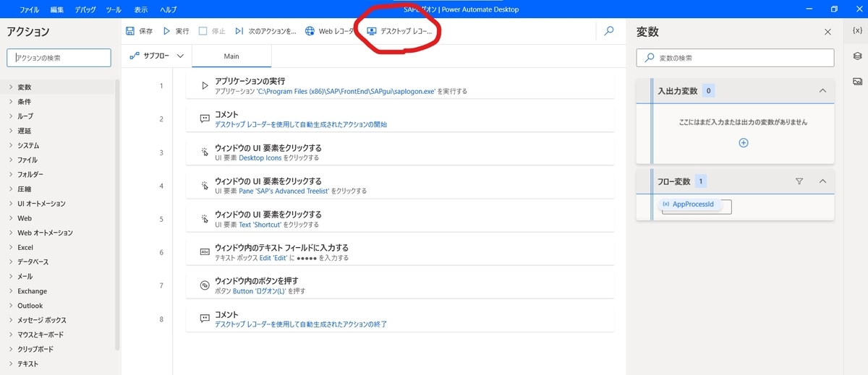The width and height of the screenshot is (868, 375).
Task: Open the images pane icon
Action: pos(857,81)
